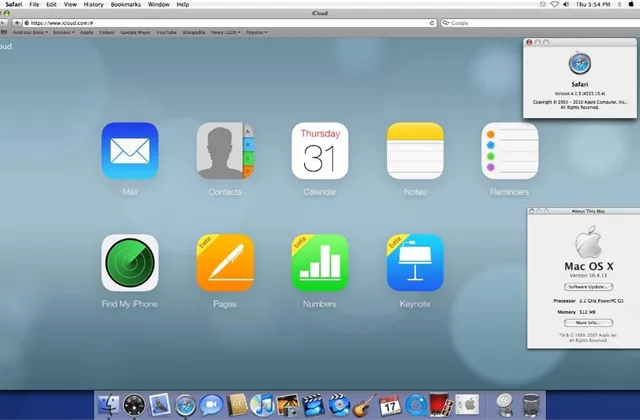The width and height of the screenshot is (640, 420).
Task: Open the Help menu
Action: tap(182, 4)
